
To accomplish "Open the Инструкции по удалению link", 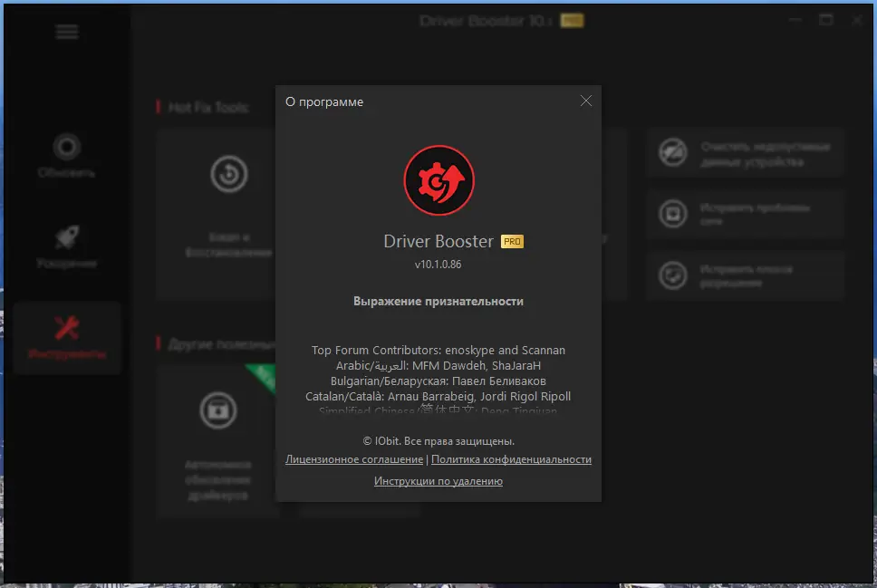I will click(x=438, y=481).
